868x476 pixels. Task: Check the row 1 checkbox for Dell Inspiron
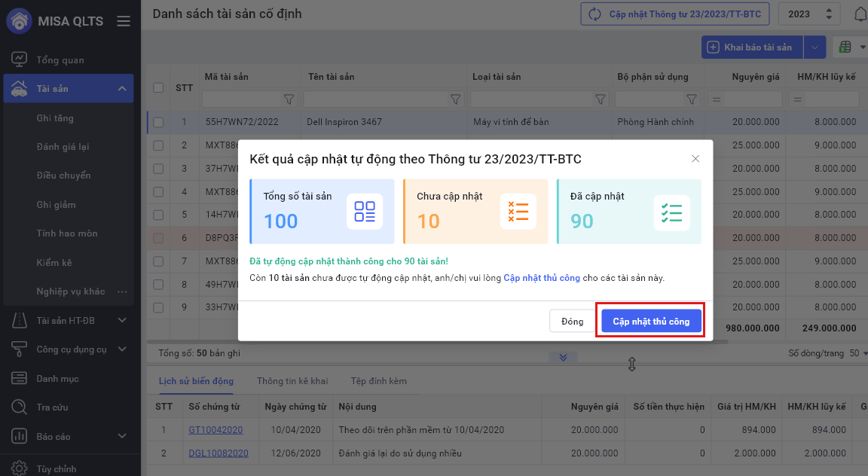[x=158, y=122]
